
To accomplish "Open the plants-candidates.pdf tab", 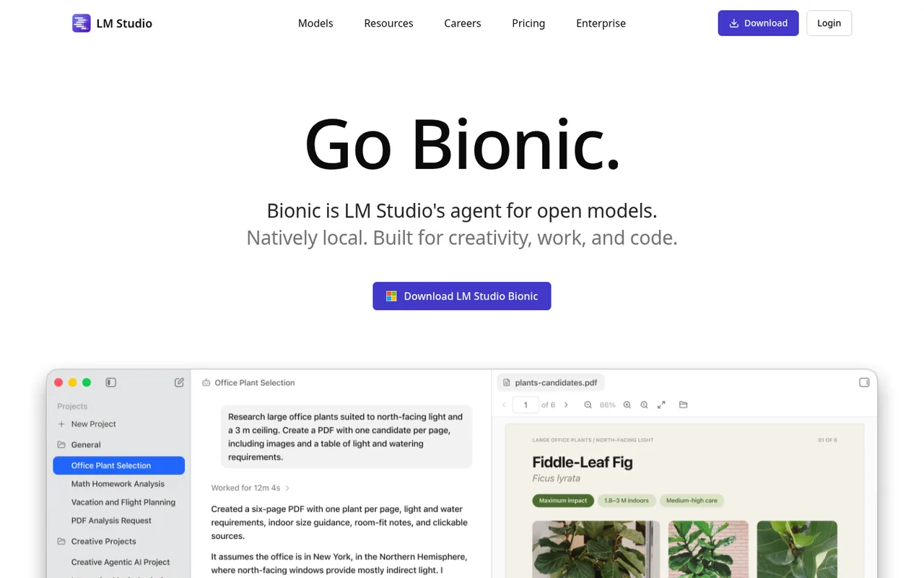I will (x=551, y=382).
